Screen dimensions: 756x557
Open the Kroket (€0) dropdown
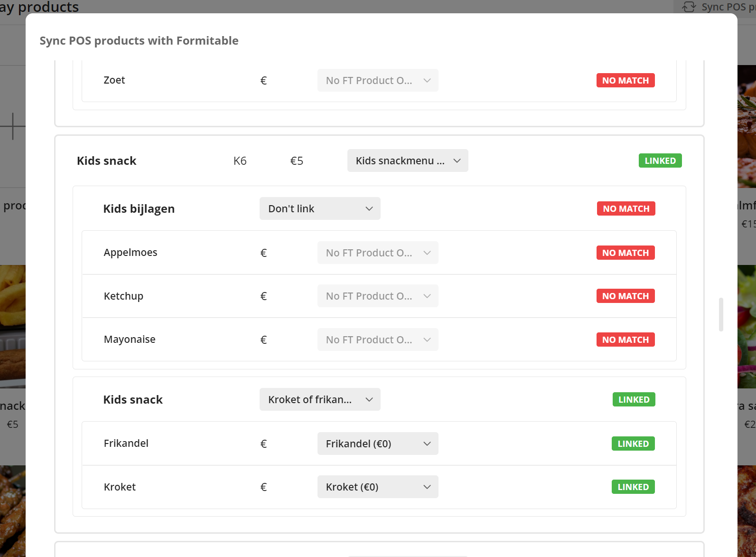(x=377, y=487)
